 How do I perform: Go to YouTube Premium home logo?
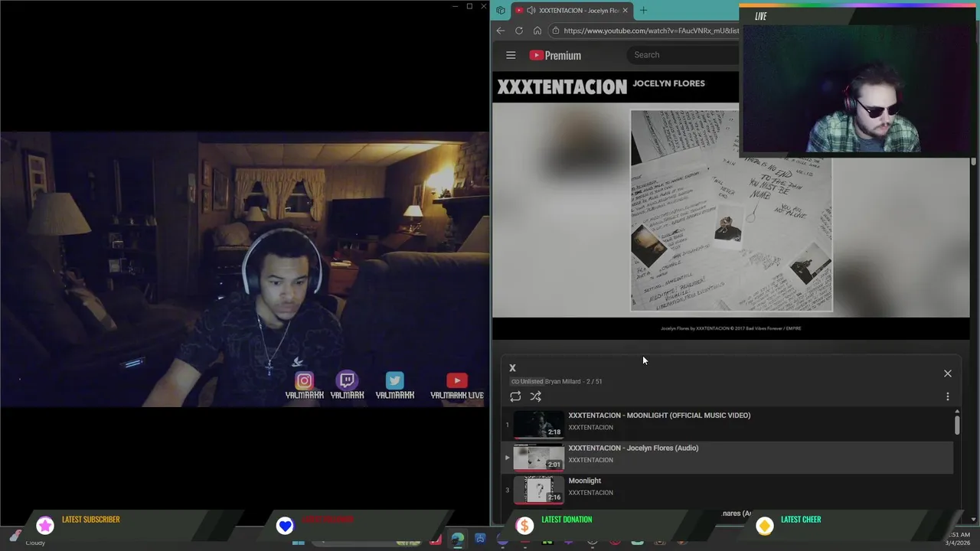(555, 55)
